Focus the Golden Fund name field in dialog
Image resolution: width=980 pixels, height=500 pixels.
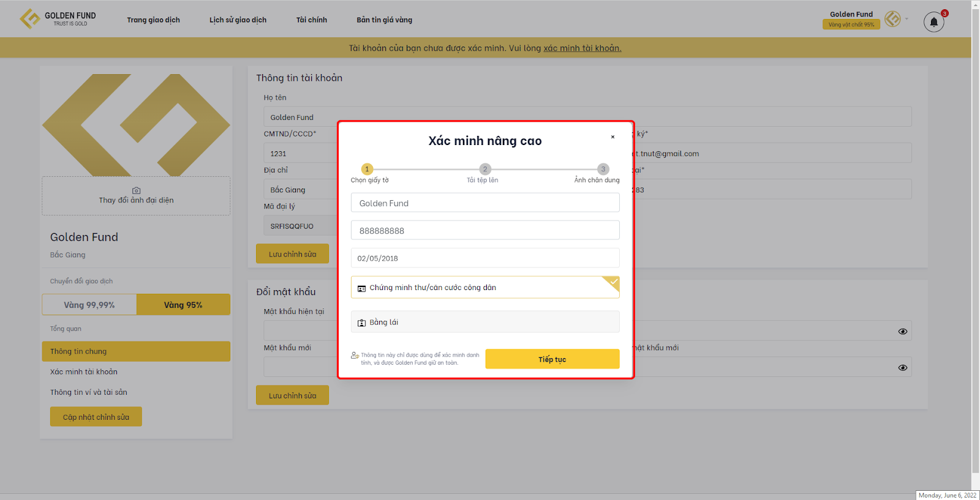[x=485, y=203]
